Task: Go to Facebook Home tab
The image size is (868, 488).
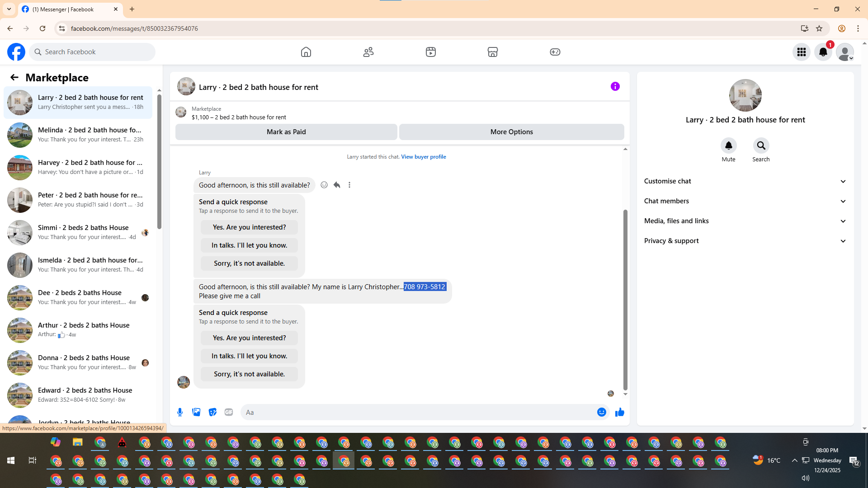Action: click(x=306, y=52)
